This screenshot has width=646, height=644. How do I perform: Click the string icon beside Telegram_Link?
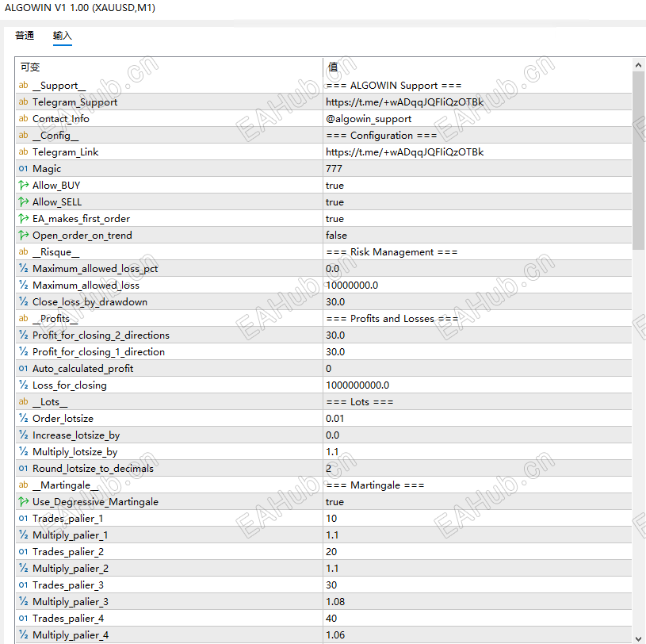[24, 152]
